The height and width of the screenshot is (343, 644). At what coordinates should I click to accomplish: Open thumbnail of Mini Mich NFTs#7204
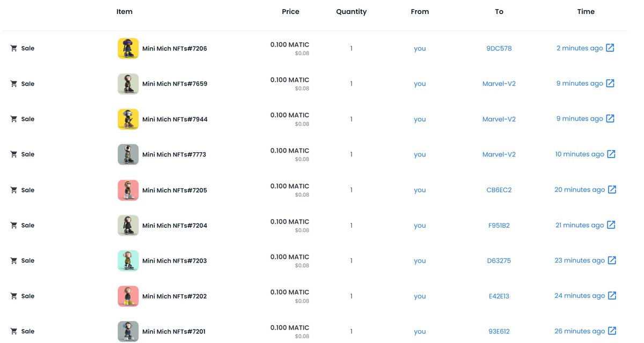click(128, 225)
